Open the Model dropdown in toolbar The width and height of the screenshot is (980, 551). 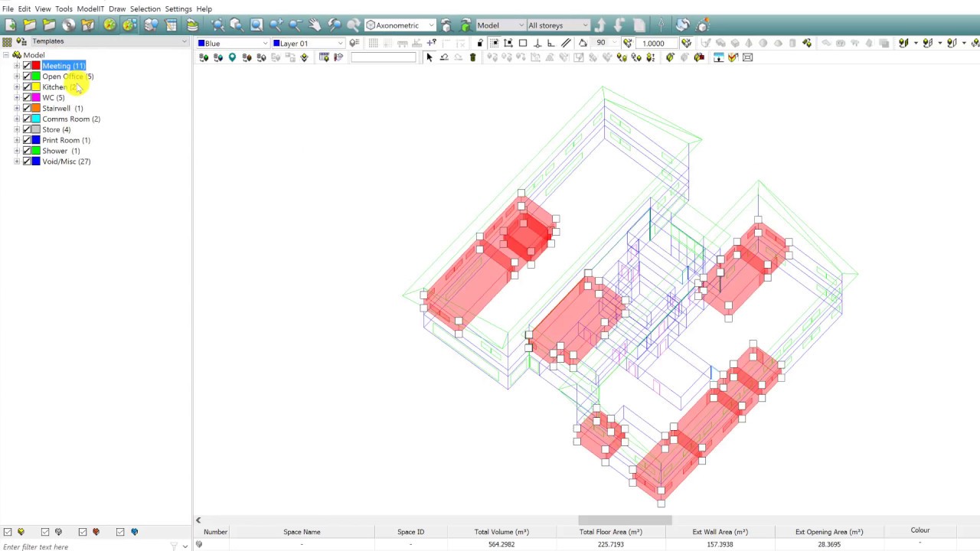(501, 25)
